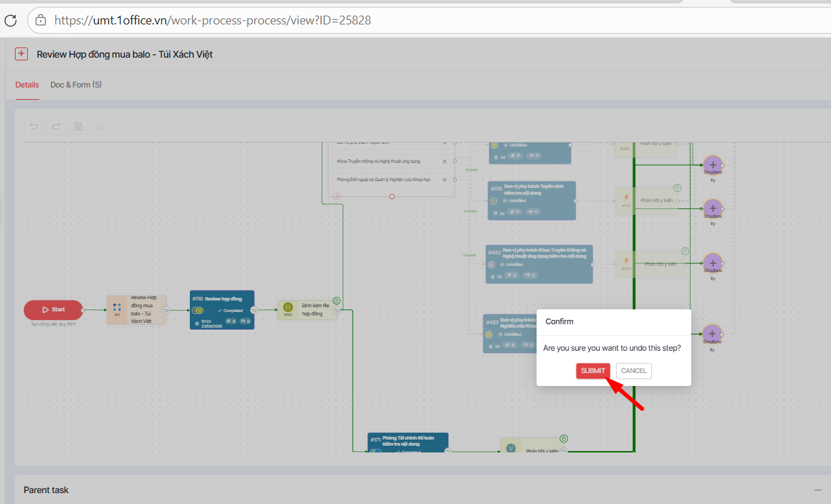Click the Start node in the workflow

click(x=54, y=310)
